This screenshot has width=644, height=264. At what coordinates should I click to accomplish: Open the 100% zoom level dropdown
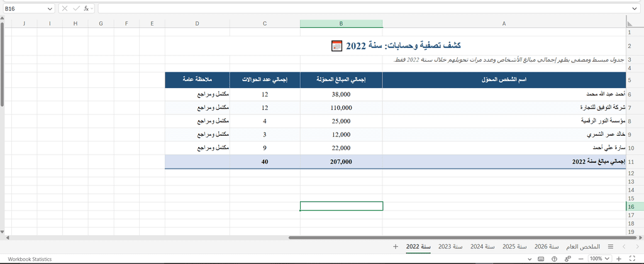click(600, 259)
